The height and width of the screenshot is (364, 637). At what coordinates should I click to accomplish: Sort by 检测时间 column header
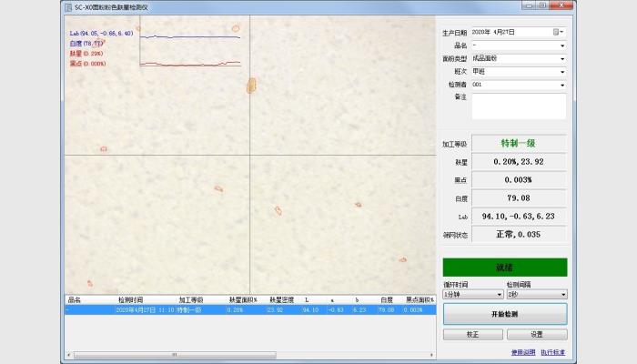[x=130, y=299]
